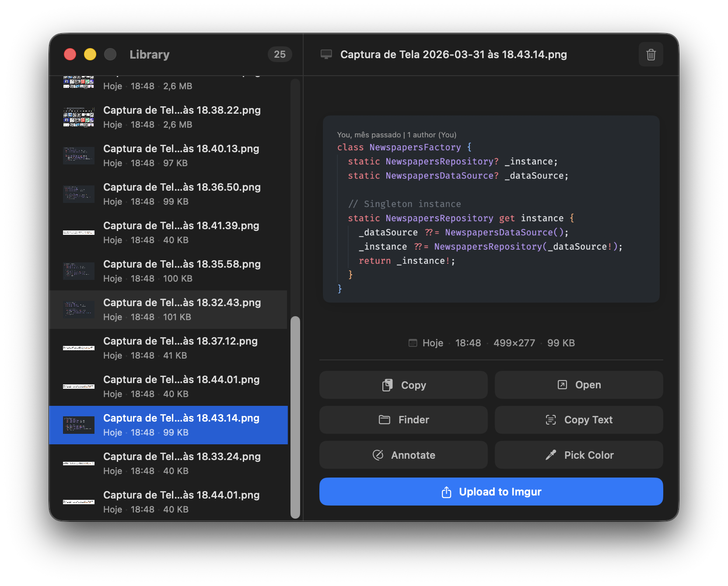
Task: Click thumbnail of 18.43.14.png capture
Action: coord(79,425)
